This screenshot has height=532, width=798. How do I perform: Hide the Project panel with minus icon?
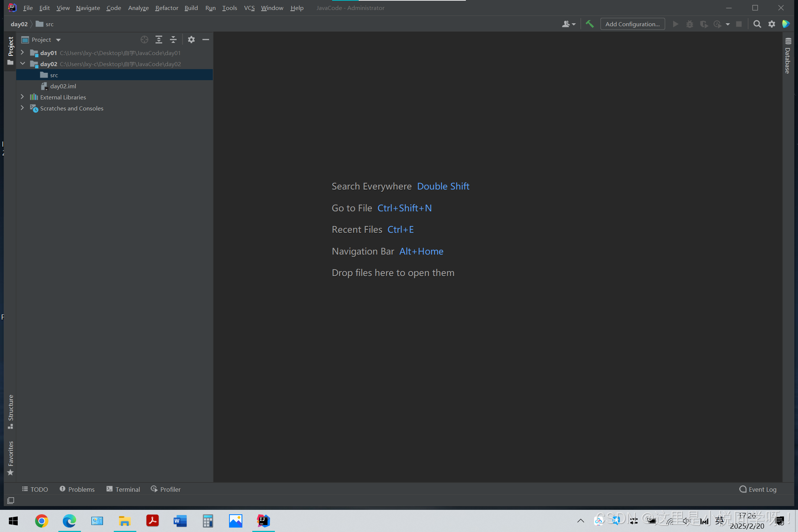(x=206, y=40)
